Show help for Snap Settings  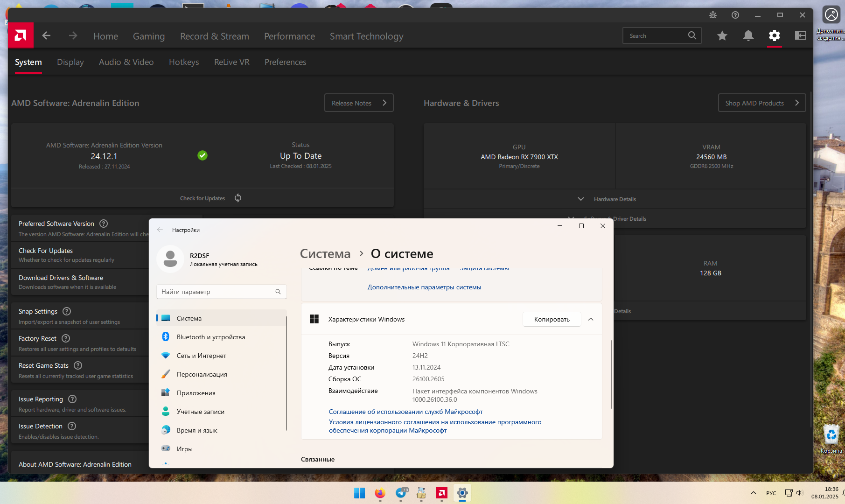click(x=67, y=311)
